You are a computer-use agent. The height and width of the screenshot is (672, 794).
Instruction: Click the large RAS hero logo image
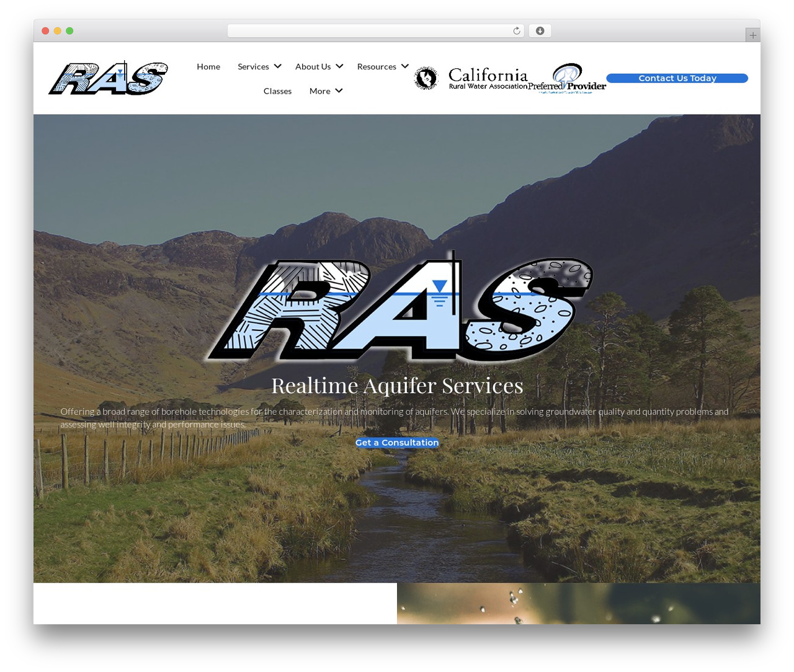pos(399,306)
